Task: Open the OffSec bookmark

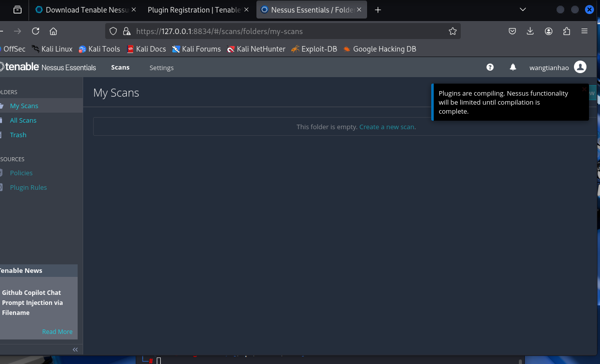Action: [x=13, y=49]
